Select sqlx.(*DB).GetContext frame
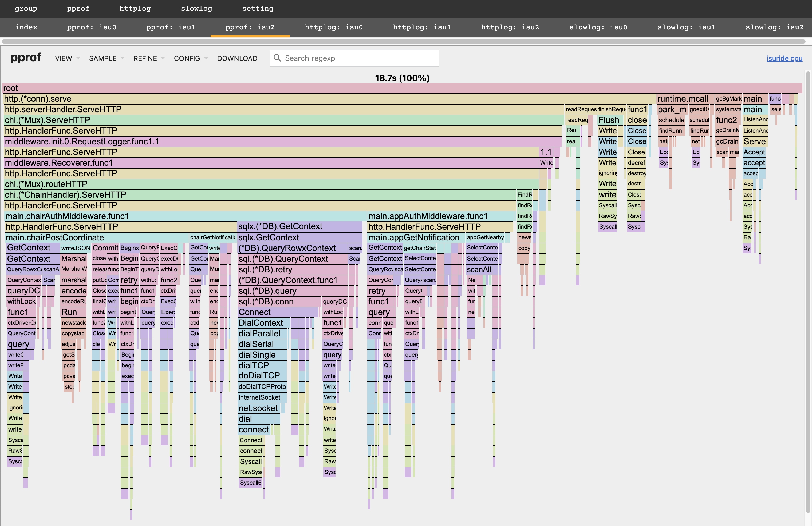 pyautogui.click(x=300, y=227)
